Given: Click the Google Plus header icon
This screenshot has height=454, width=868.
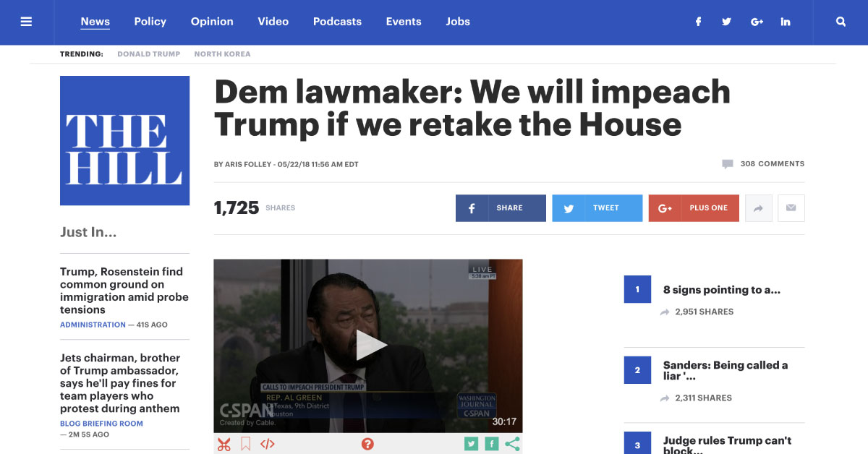Looking at the screenshot, I should click(x=757, y=22).
